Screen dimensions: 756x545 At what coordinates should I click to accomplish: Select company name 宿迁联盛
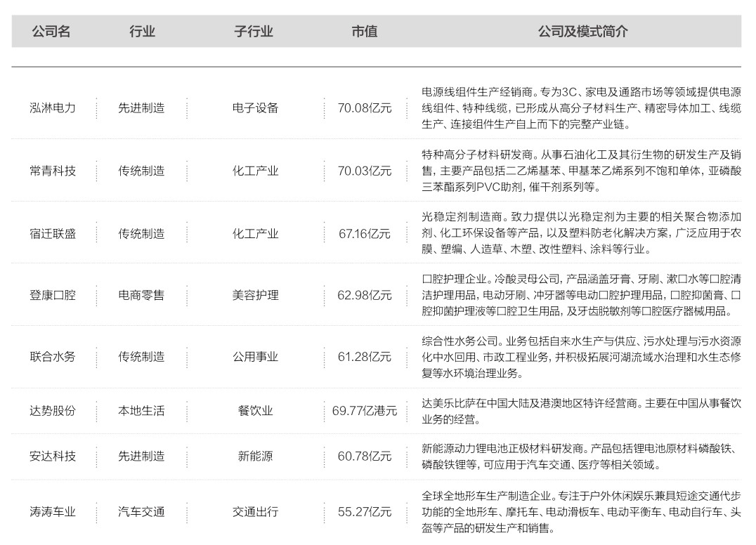[53, 233]
